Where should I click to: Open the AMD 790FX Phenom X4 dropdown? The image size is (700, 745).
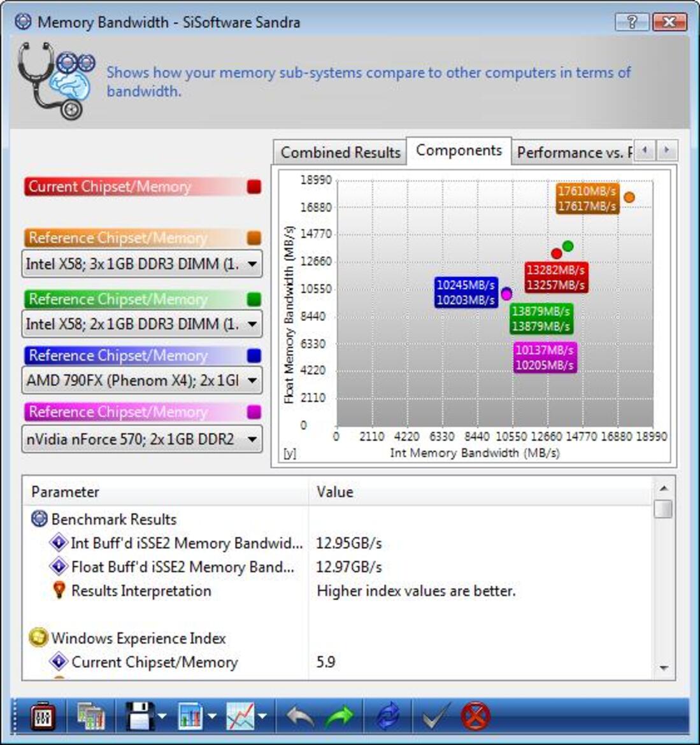(141, 380)
